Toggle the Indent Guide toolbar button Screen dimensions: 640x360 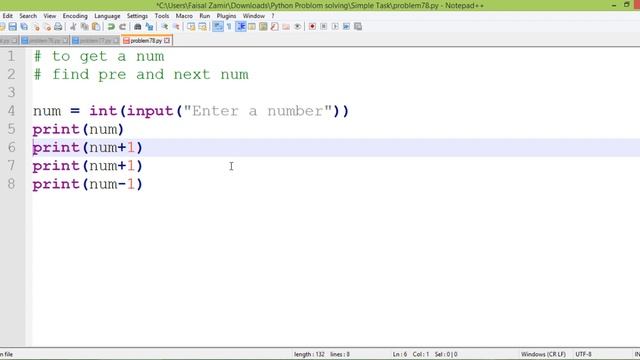[x=240, y=27]
